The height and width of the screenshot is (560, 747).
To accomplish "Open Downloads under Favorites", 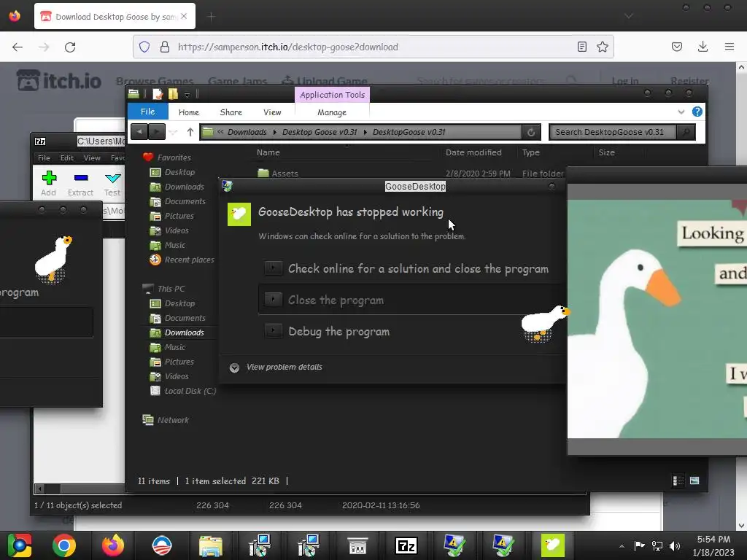I will coord(177,187).
